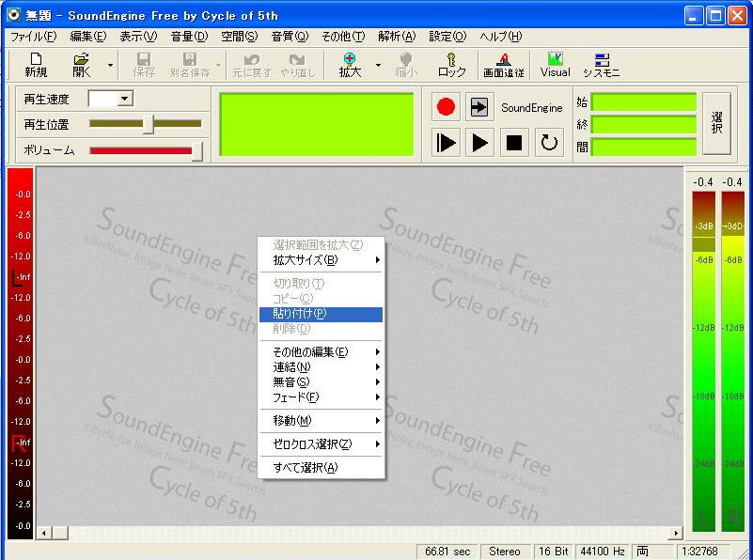Expand フェード(F) submenu
Viewport: 753px width, 560px height.
(x=321, y=397)
